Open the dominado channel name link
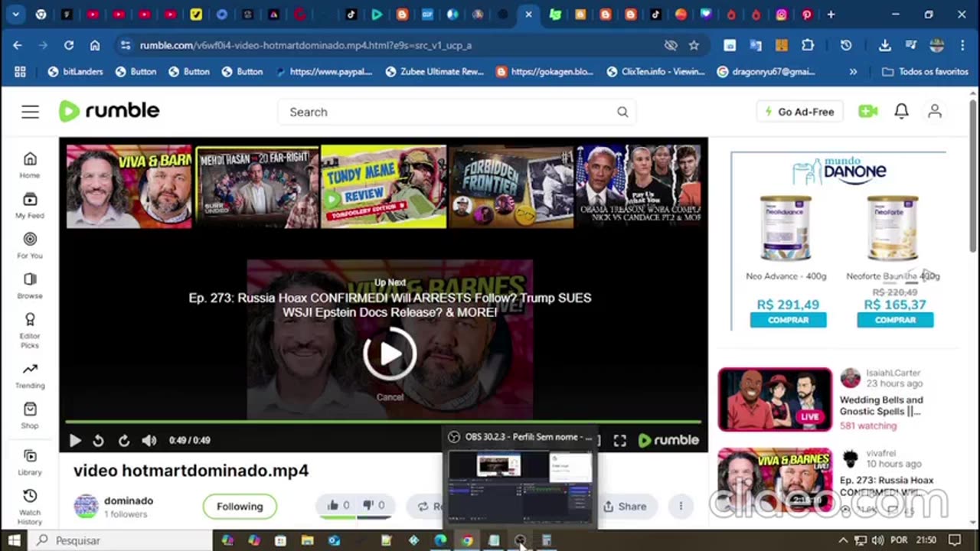The width and height of the screenshot is (980, 551). coord(129,500)
